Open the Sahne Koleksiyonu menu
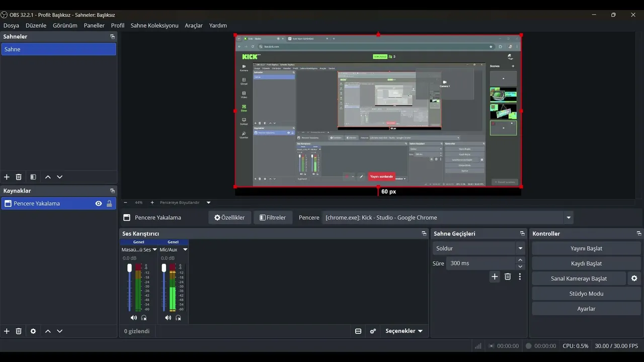Screen dimensions: 644x362 tap(154, 26)
